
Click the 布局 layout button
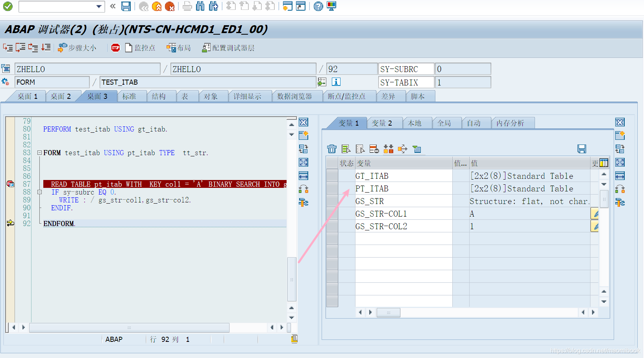pos(179,48)
